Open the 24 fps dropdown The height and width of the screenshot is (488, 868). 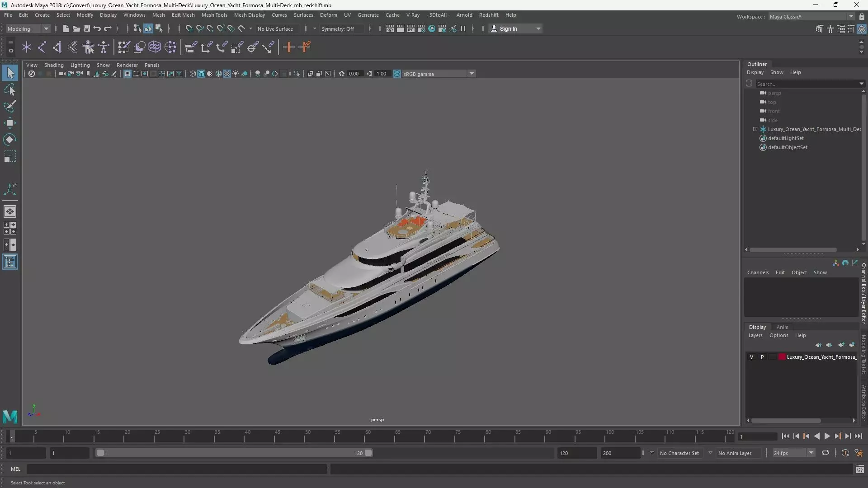[x=793, y=453]
